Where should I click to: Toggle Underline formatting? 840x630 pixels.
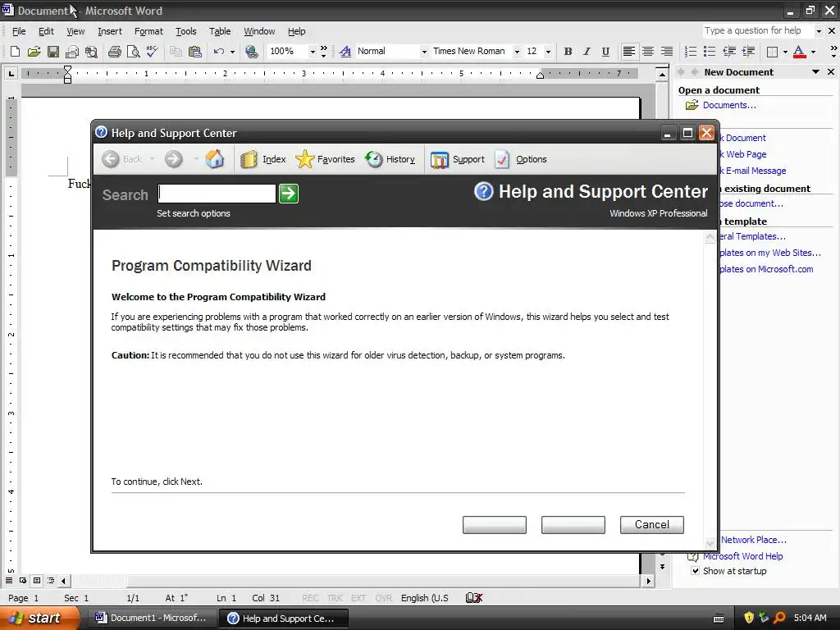point(605,52)
